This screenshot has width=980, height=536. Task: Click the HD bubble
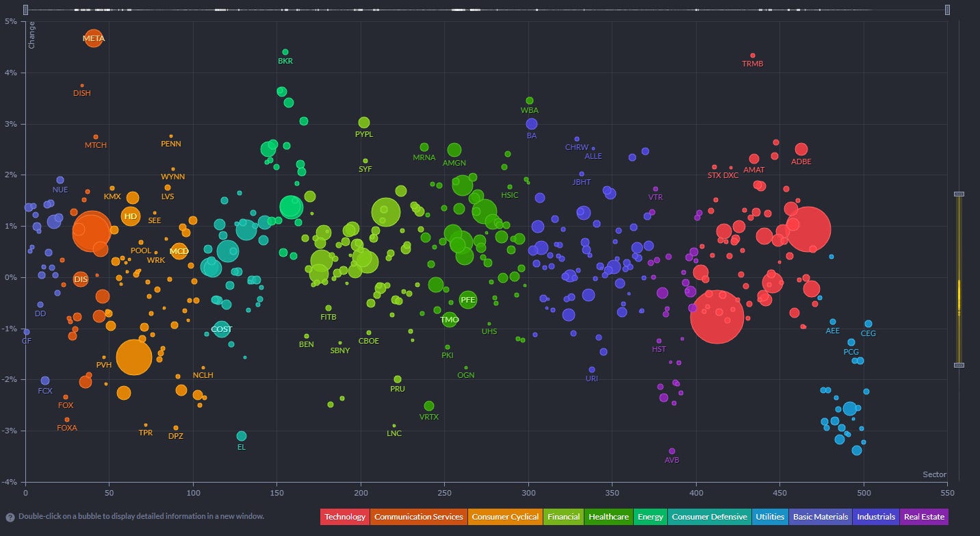[131, 216]
